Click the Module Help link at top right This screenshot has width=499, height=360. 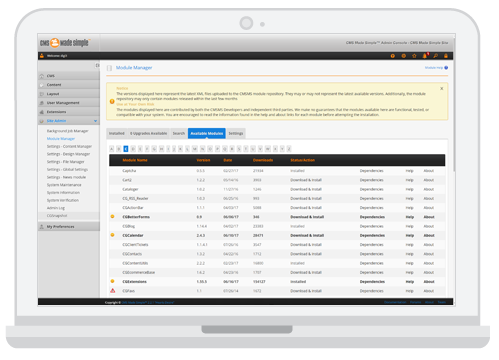pos(434,68)
